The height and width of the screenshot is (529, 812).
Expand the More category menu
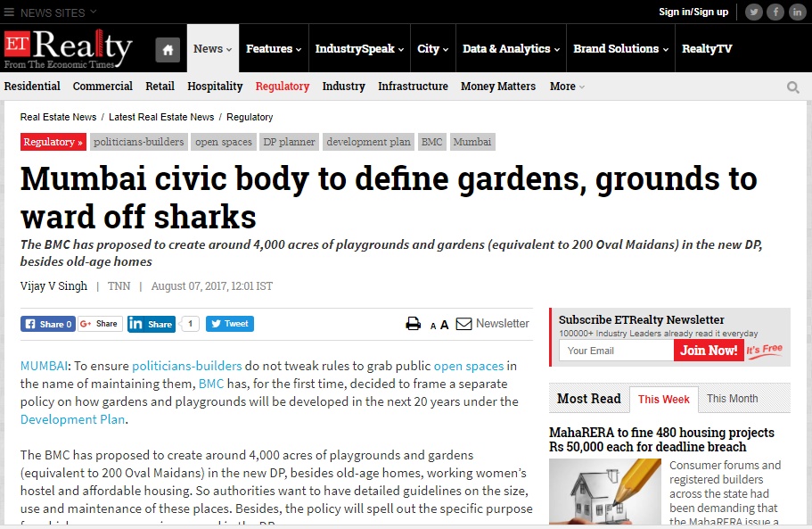(x=567, y=87)
